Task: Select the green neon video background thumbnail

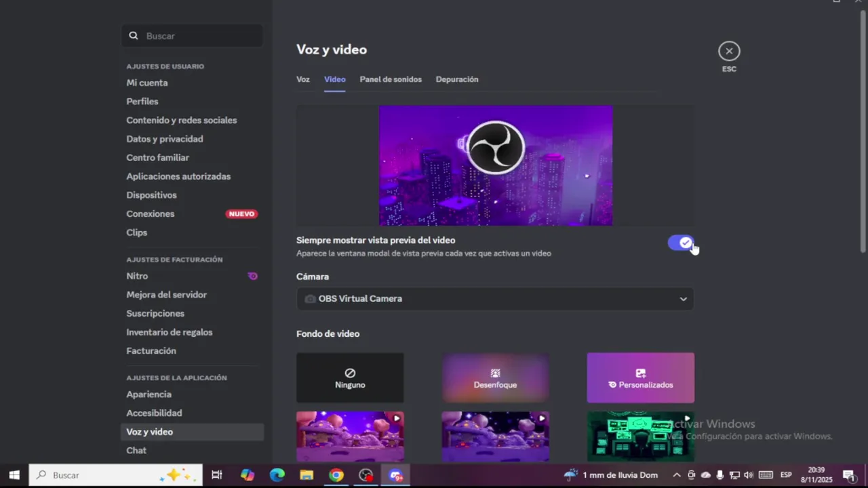Action: (x=641, y=436)
